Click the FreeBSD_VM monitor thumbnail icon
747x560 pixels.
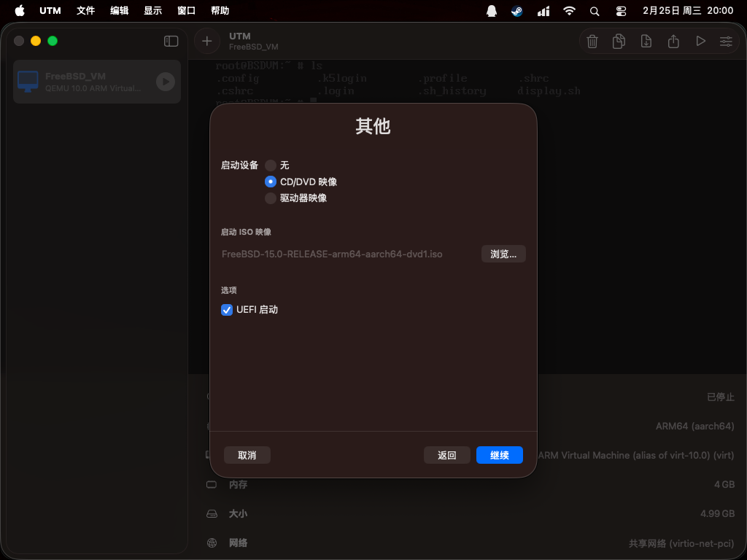pos(28,82)
